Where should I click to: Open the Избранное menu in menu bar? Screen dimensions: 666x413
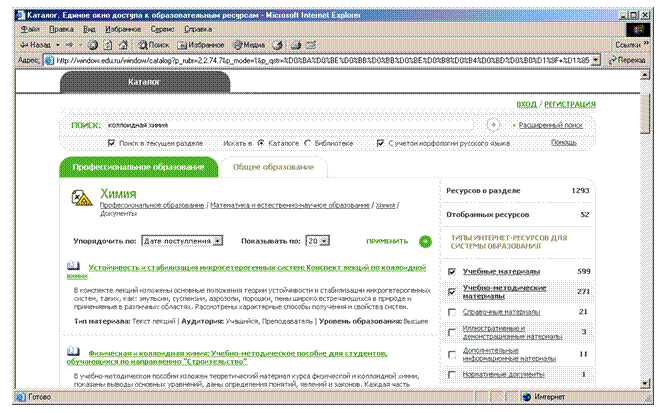(x=123, y=29)
